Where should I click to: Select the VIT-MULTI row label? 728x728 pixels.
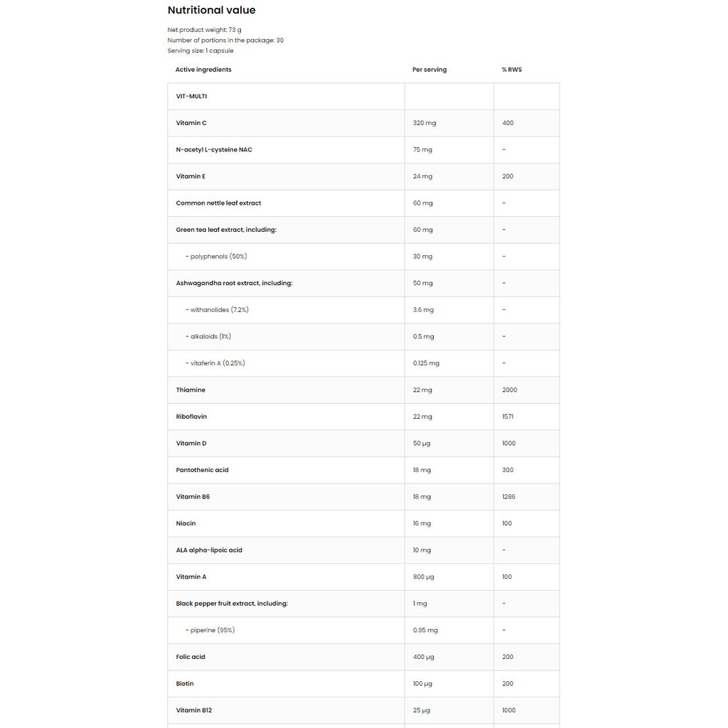[x=191, y=96]
